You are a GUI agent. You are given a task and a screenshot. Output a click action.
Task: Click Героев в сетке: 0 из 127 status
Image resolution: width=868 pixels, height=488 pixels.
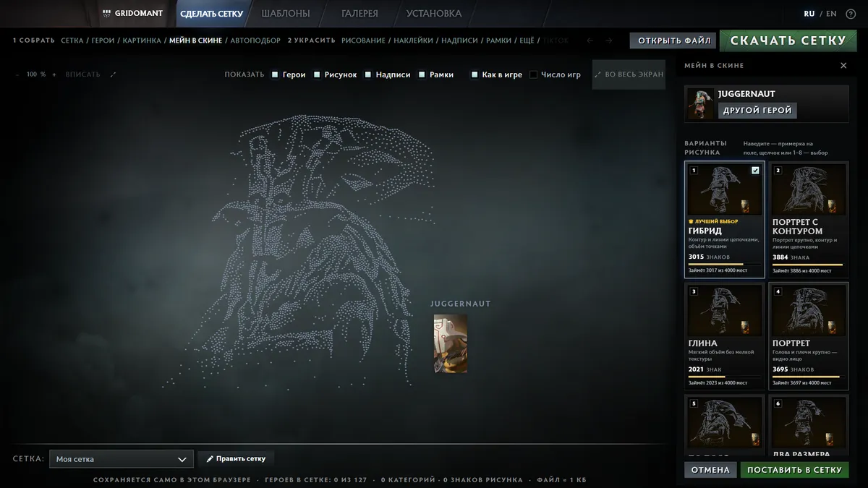tap(316, 480)
